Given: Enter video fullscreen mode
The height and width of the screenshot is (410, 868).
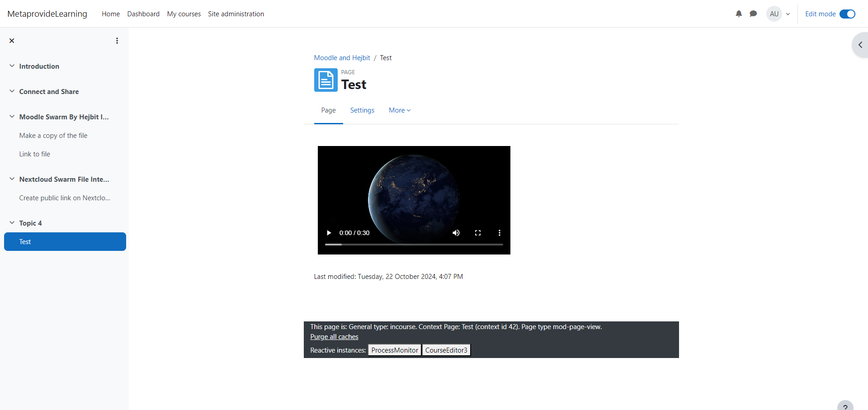Looking at the screenshot, I should pyautogui.click(x=478, y=233).
